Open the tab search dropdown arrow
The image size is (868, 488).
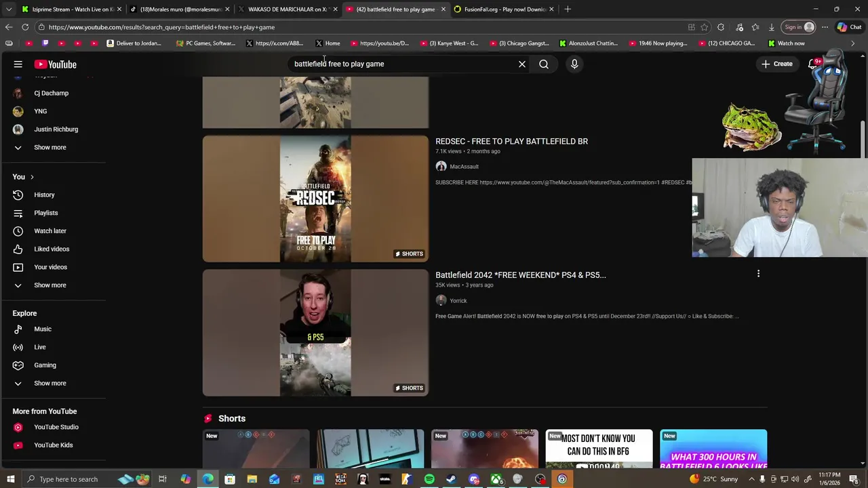tap(9, 9)
